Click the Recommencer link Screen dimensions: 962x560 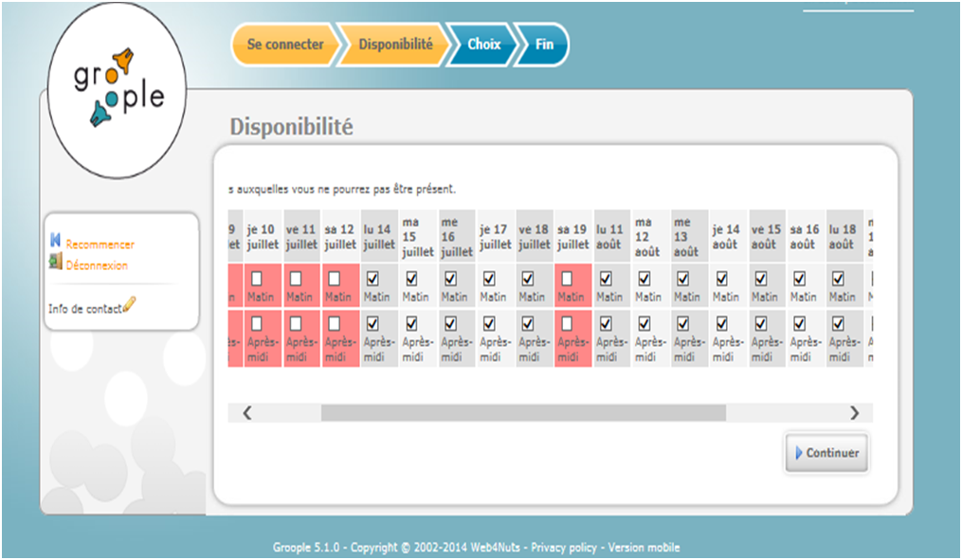[x=100, y=244]
